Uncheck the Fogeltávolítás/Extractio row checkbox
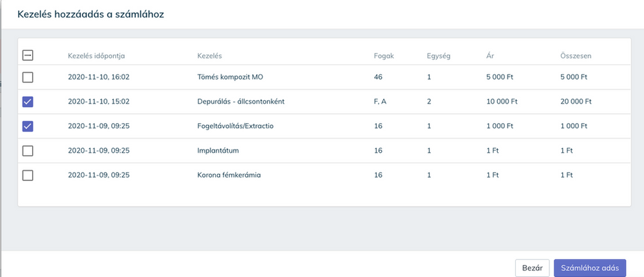This screenshot has width=644, height=277. 28,126
